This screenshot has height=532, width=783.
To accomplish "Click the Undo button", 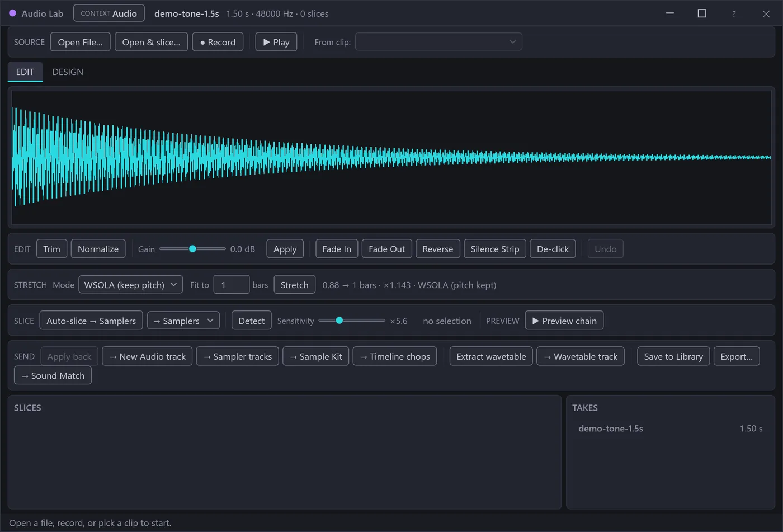I will (x=605, y=249).
